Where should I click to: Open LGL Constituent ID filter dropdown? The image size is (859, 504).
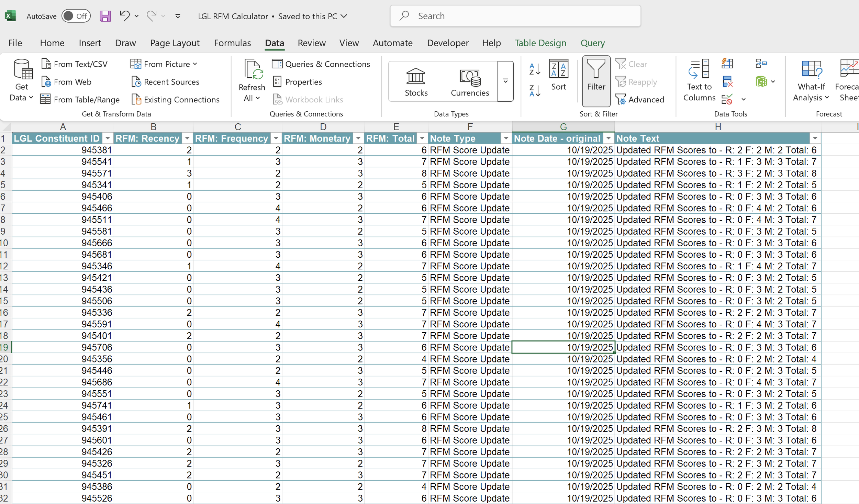tap(108, 138)
